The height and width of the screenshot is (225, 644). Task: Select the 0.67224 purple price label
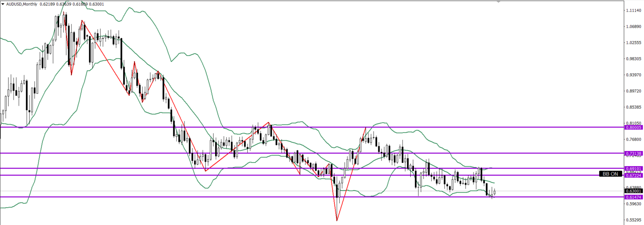633,176
